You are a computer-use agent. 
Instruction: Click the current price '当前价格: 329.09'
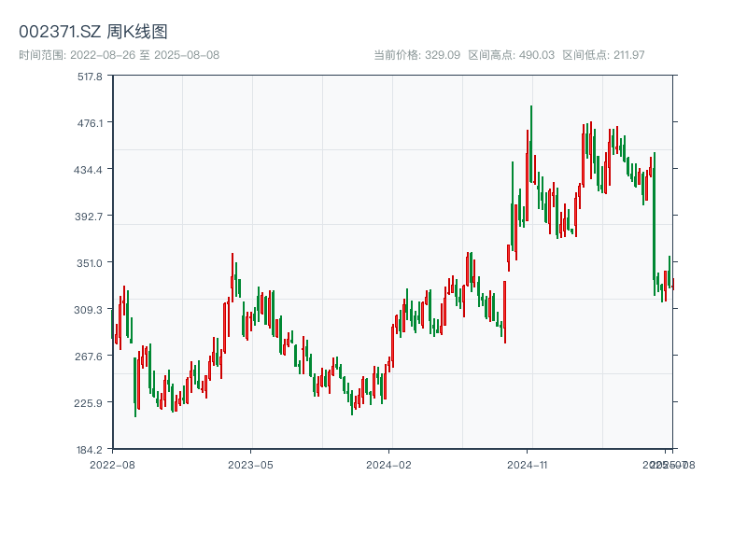416,55
